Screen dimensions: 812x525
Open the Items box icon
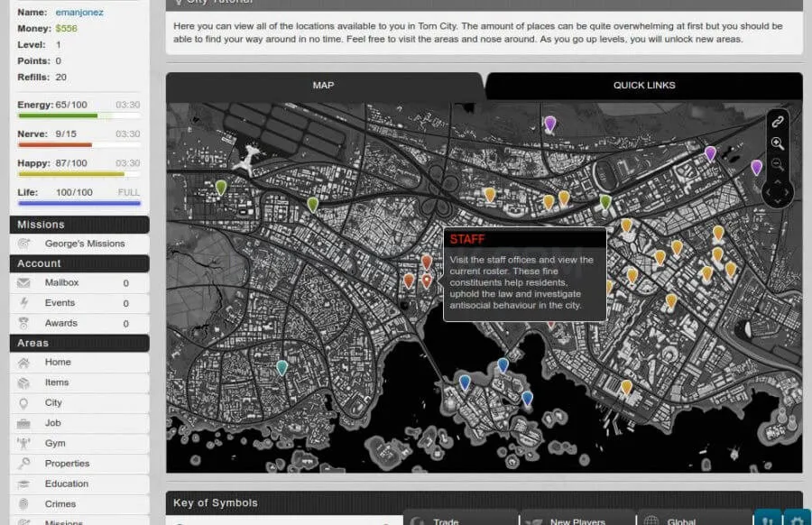pyautogui.click(x=23, y=382)
